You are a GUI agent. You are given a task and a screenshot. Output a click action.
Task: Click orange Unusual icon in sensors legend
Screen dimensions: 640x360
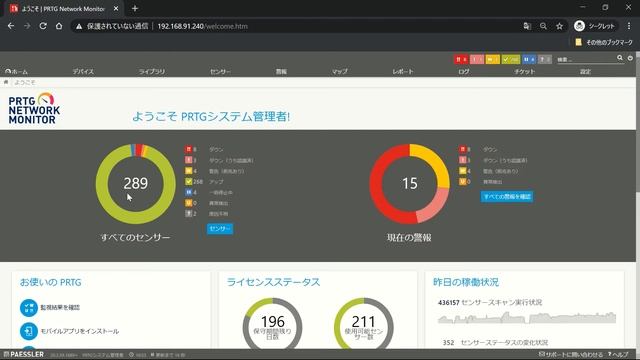click(x=189, y=203)
